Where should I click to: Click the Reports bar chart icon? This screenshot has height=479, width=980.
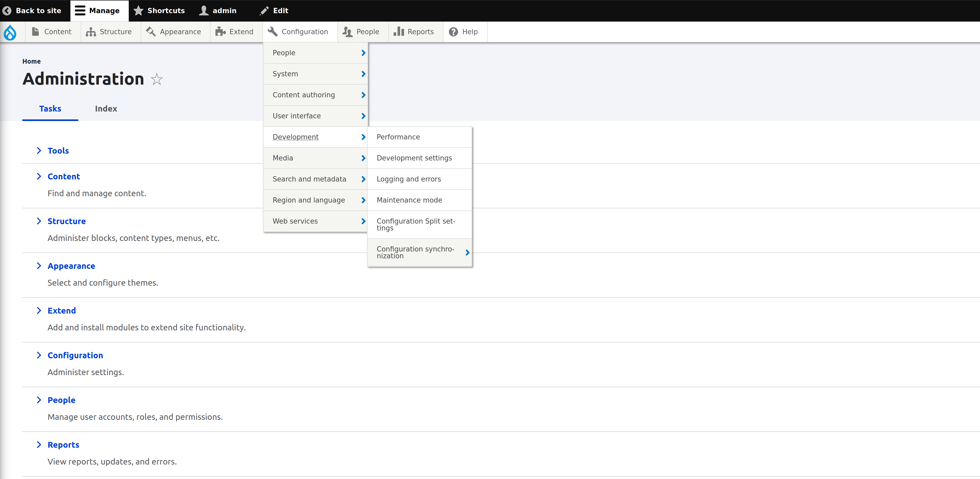pyautogui.click(x=398, y=32)
